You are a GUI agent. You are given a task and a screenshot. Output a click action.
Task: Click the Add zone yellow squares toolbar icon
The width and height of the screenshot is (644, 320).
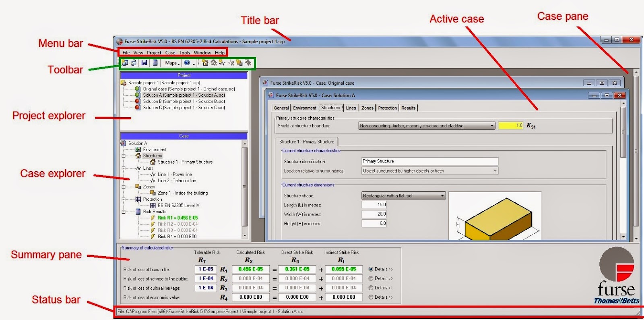[x=239, y=62]
